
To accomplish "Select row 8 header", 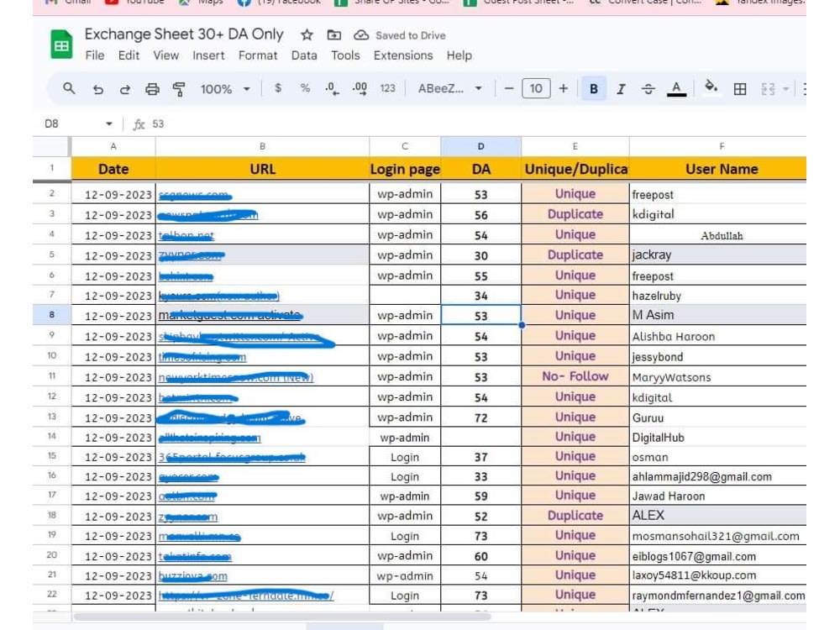I will click(51, 314).
